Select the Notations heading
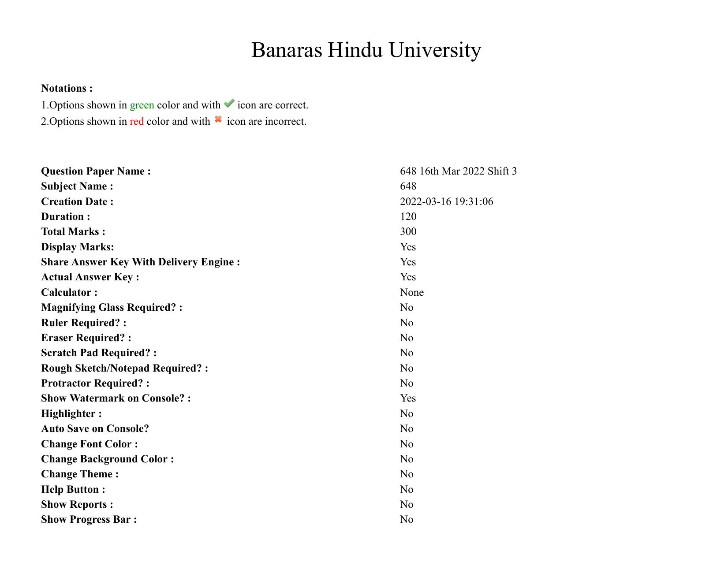Viewport: 728px width, 562px height. [x=67, y=88]
